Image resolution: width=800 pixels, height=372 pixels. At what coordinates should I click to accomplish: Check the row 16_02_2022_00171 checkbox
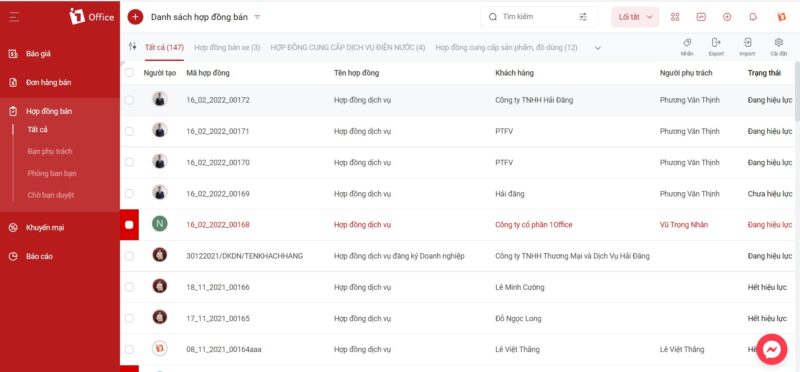pyautogui.click(x=129, y=131)
